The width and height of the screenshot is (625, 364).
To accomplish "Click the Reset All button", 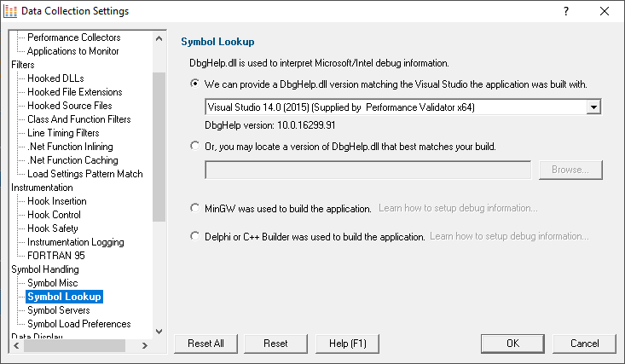I will coord(205,344).
